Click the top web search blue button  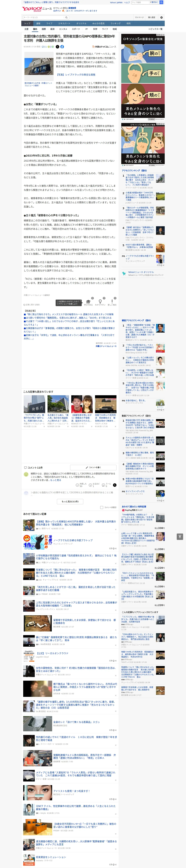(161, 2)
